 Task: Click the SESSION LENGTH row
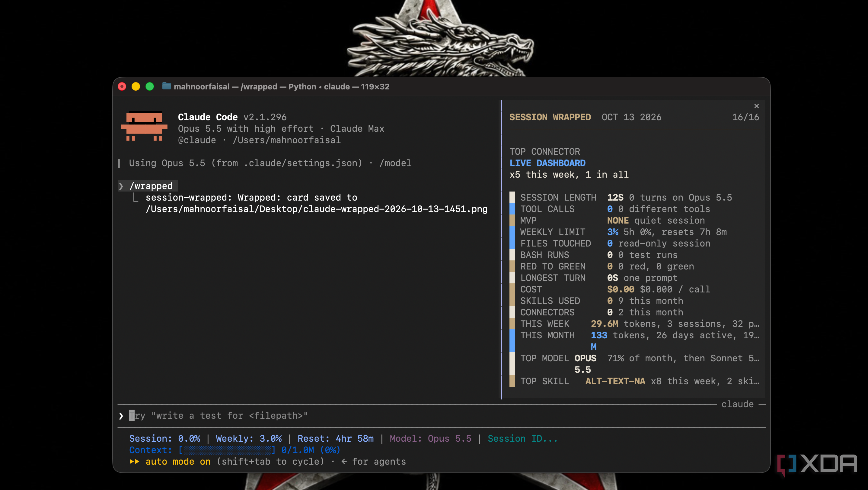point(634,198)
